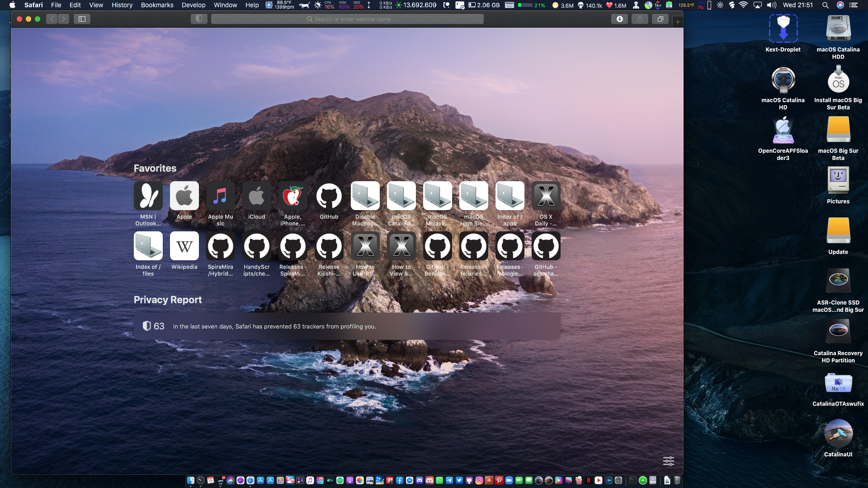Screen dimensions: 868x488
Task: Open Wi-Fi status menu in menu bar
Action: pyautogui.click(x=743, y=5)
